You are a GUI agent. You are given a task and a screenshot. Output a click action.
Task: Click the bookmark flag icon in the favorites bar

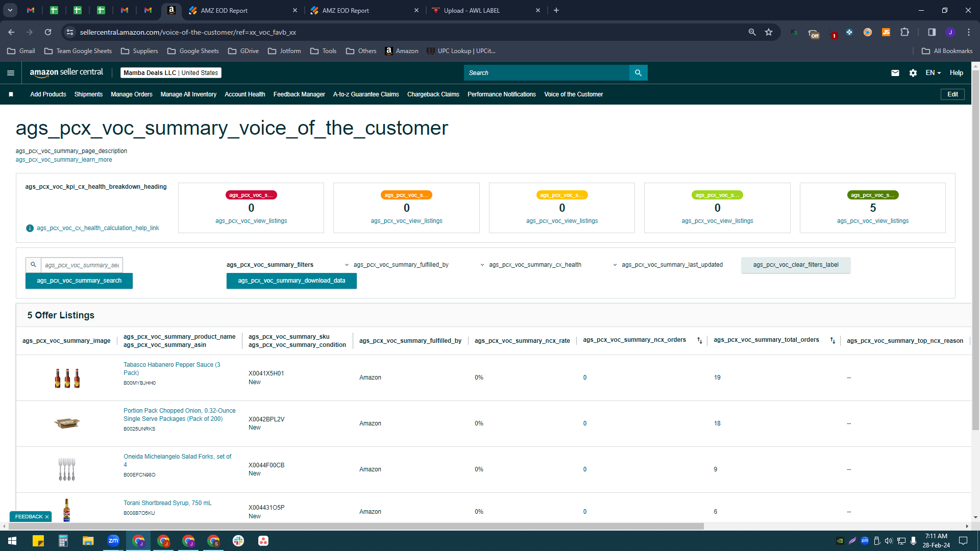pos(11,94)
